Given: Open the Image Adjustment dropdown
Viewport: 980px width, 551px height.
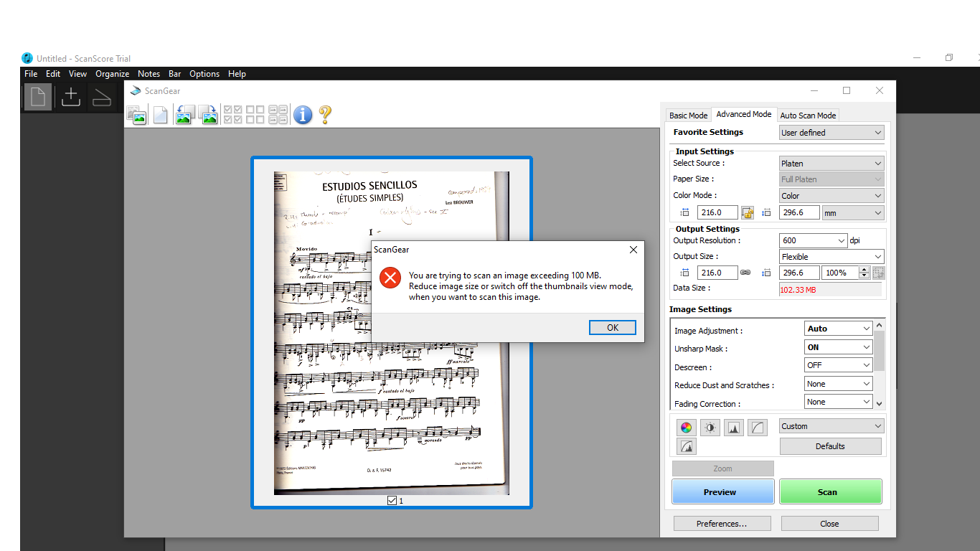Looking at the screenshot, I should pos(839,329).
